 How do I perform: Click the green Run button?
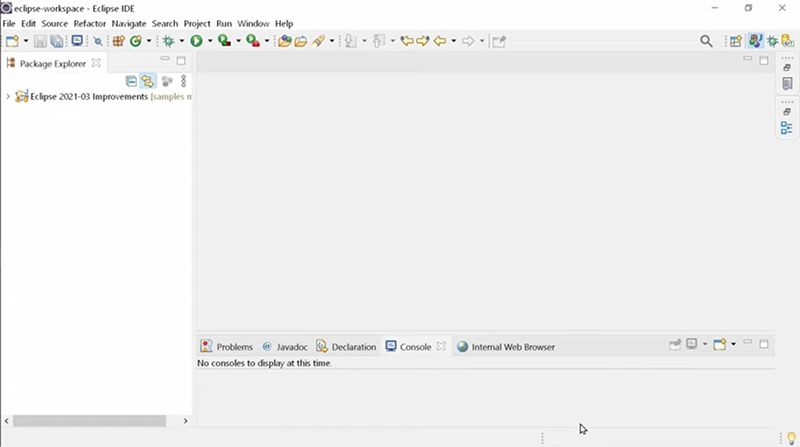click(196, 41)
